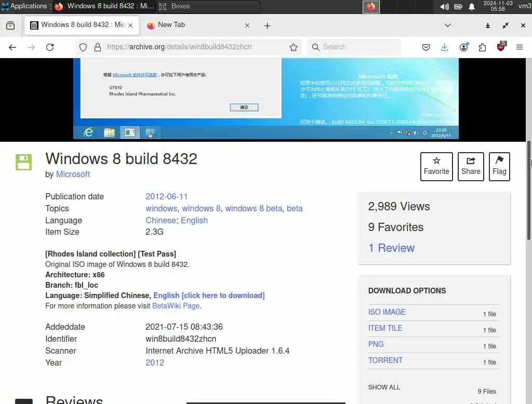
Task: Open the ITEM TILE download option
Action: tap(385, 328)
